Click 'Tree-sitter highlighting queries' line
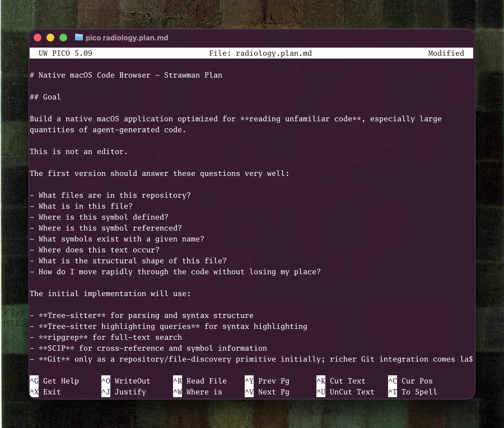This screenshot has width=504, height=428. pos(169,326)
